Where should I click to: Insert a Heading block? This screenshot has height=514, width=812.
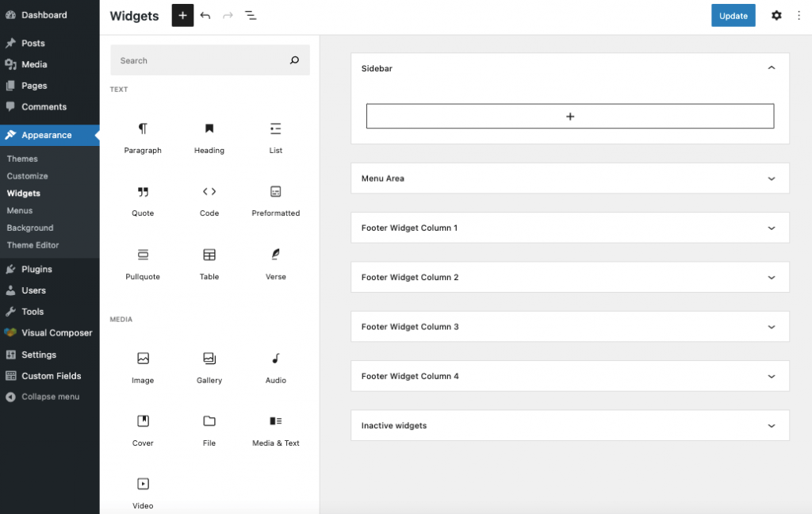[209, 135]
